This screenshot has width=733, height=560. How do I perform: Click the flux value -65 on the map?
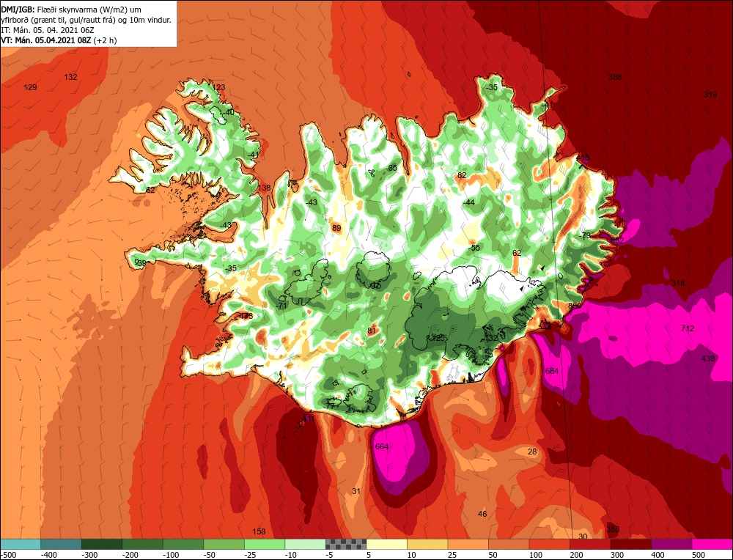[x=391, y=169]
